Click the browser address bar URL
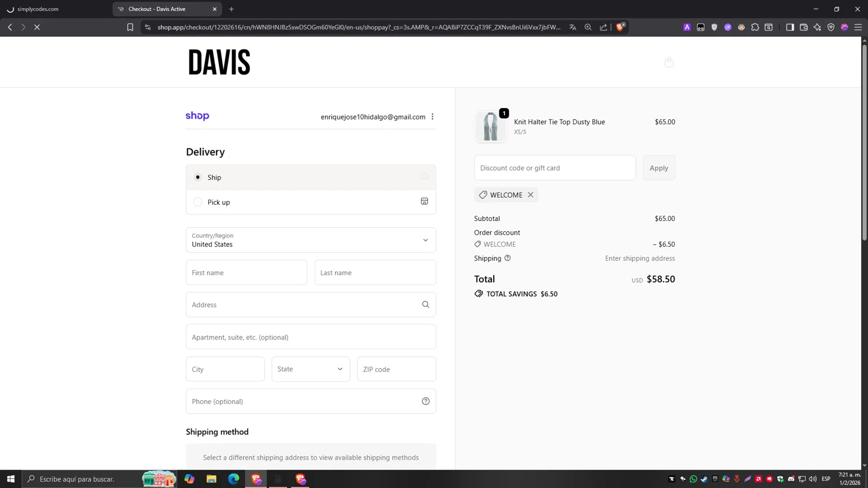The width and height of the screenshot is (868, 488). coord(359,27)
